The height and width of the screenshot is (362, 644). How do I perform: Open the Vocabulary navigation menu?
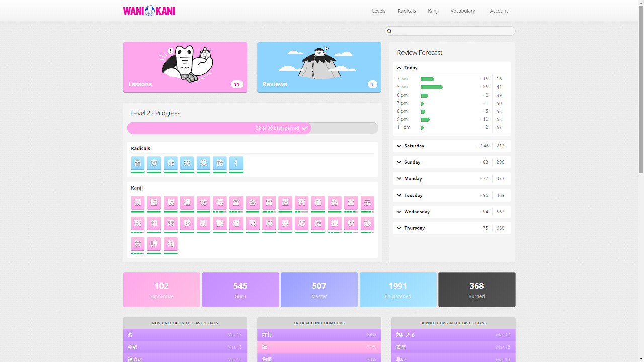(x=462, y=11)
